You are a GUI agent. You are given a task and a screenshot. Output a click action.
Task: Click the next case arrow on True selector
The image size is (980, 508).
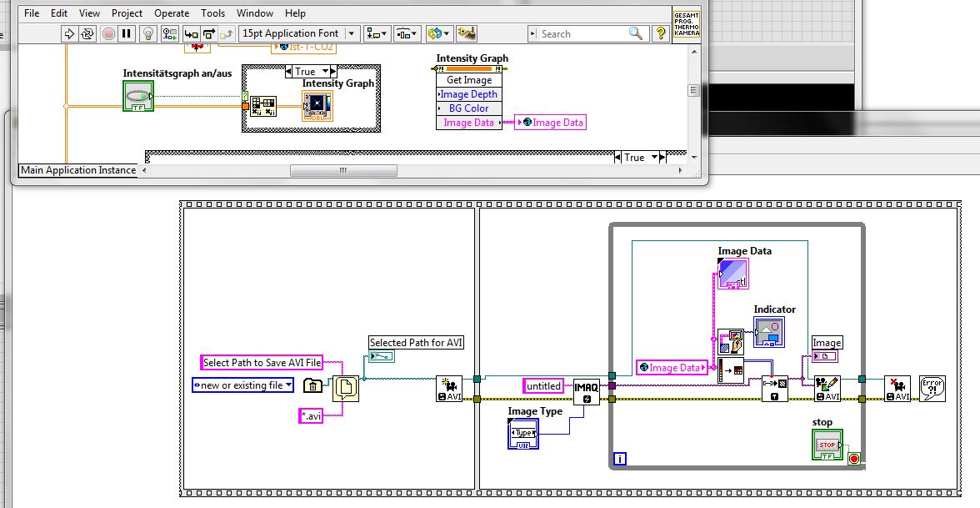(333, 72)
